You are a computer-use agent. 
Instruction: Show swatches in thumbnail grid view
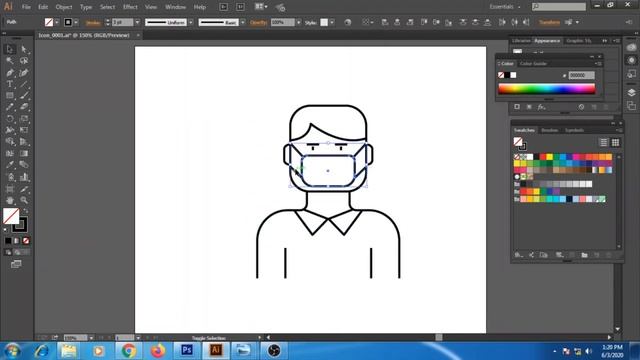pos(615,142)
